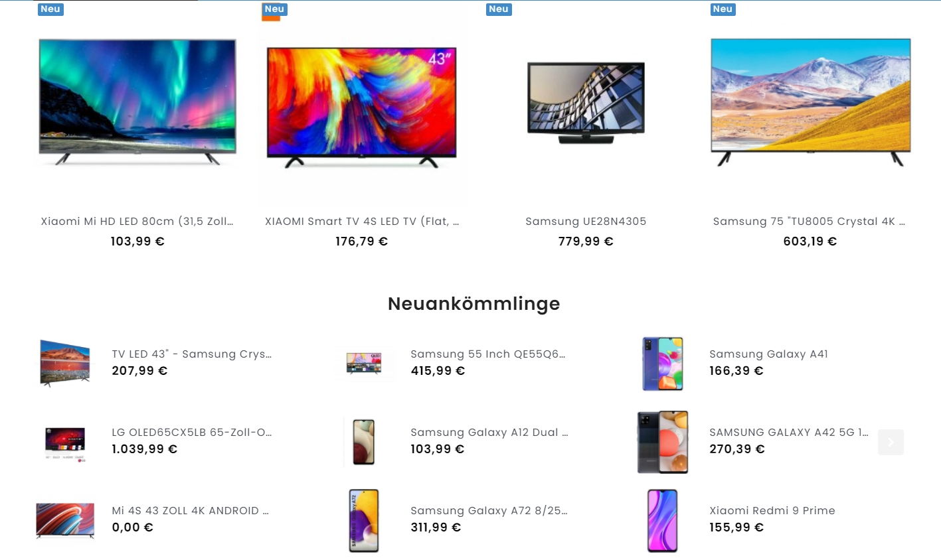
Task: Click the Neu badge on Samsung 75 TU8005
Action: coord(723,9)
